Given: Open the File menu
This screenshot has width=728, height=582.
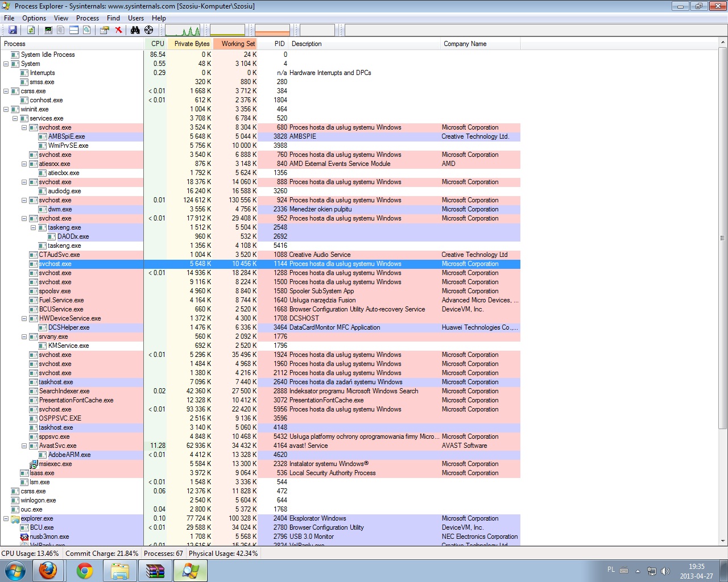Looking at the screenshot, I should [9, 18].
